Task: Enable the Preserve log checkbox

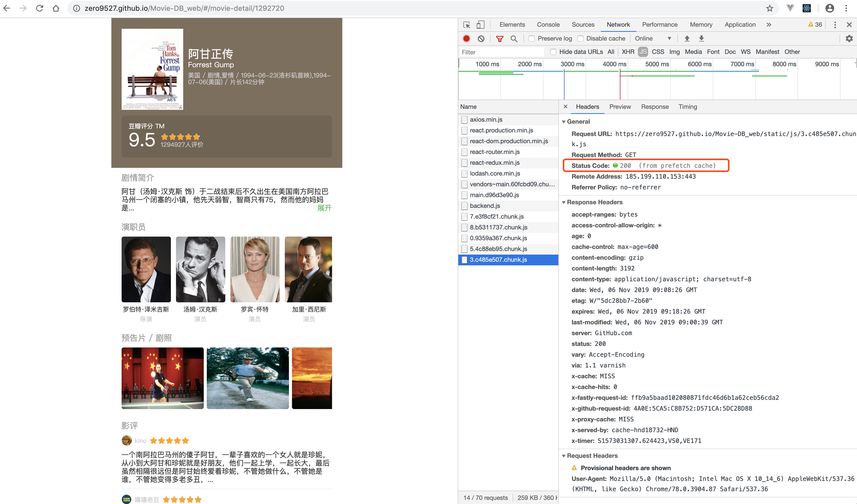Action: tap(532, 39)
